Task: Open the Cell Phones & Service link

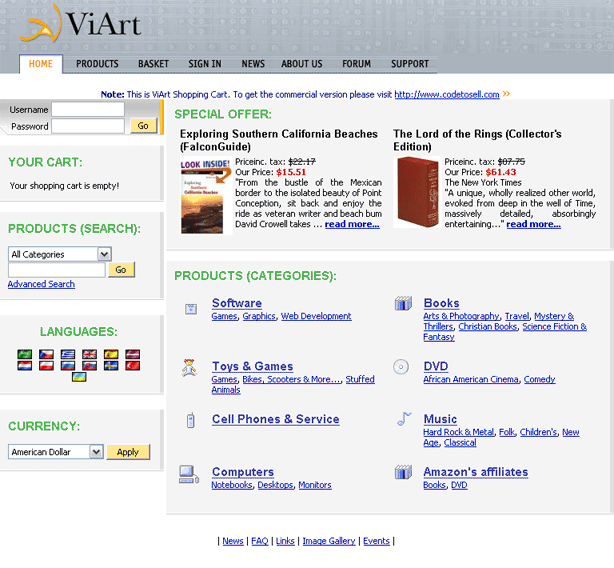Action: coord(276,419)
